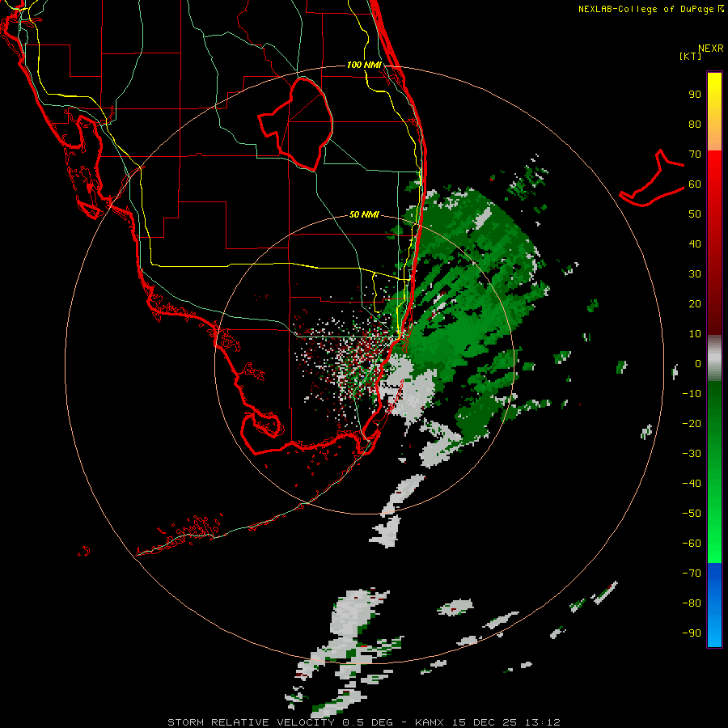Click the 10 value on velocity scale
The width and height of the screenshot is (728, 728).
[695, 334]
